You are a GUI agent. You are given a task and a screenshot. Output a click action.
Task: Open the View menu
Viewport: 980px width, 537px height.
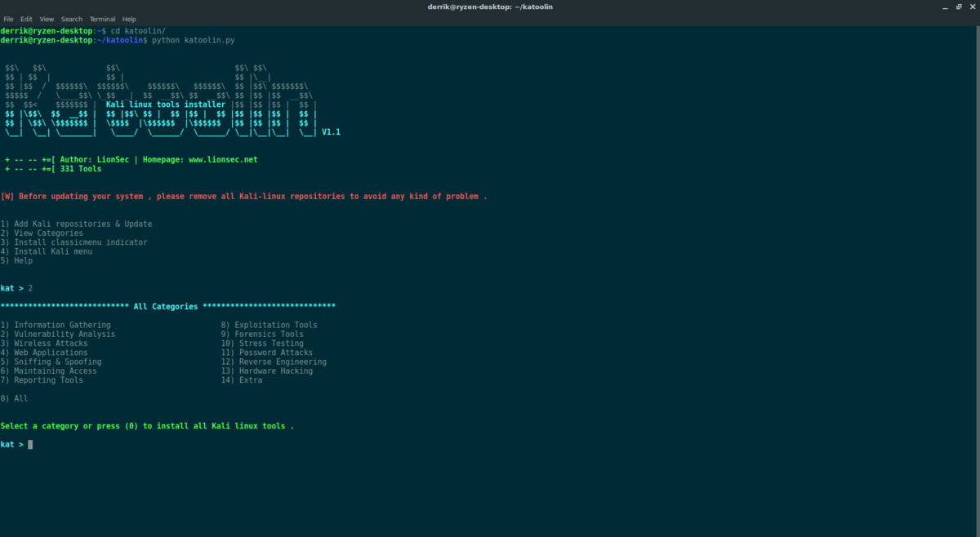[47, 19]
